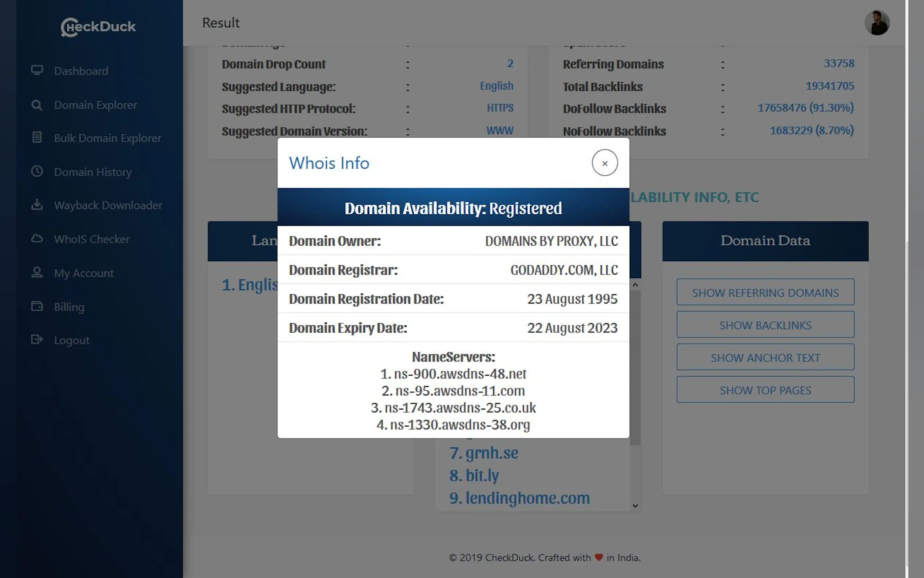Click the Domain History clock icon

(37, 171)
